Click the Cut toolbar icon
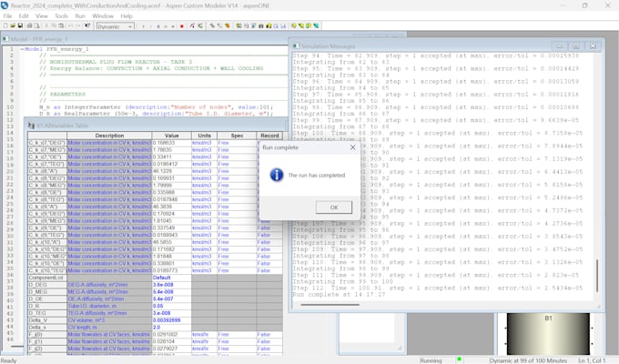The width and height of the screenshot is (619, 364). (46, 25)
